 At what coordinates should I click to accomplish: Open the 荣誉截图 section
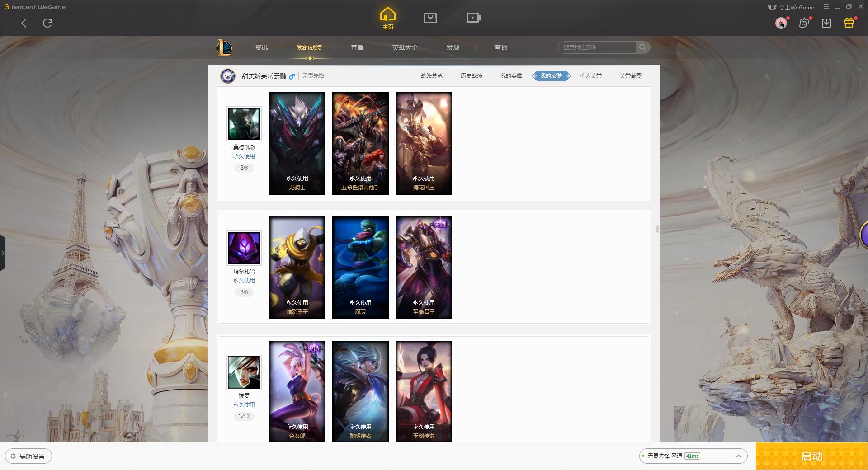(631, 76)
